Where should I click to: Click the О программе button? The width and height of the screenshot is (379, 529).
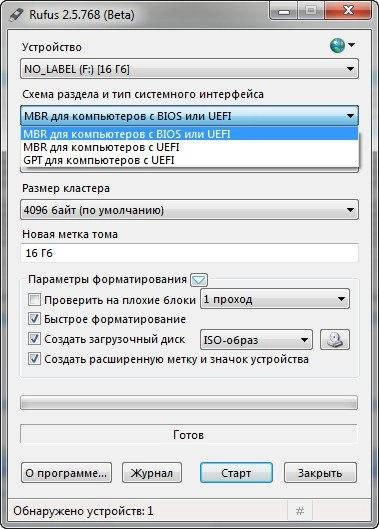66,473
